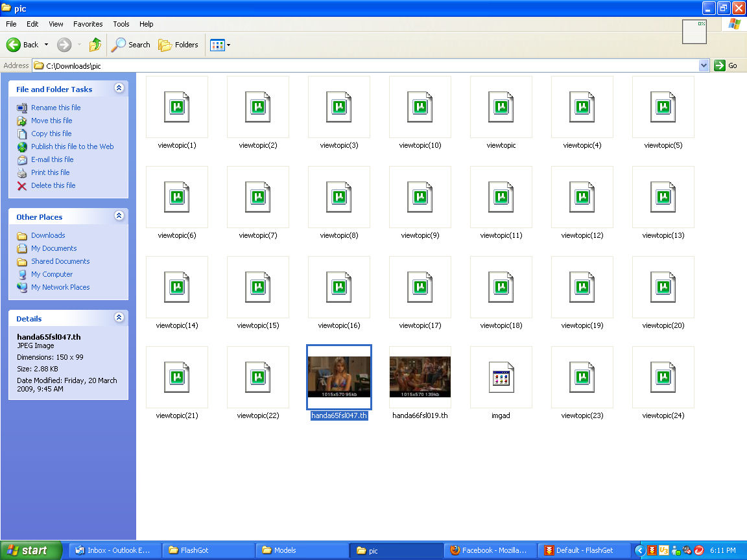Open the Tools menu
This screenshot has width=747, height=560.
[121, 24]
